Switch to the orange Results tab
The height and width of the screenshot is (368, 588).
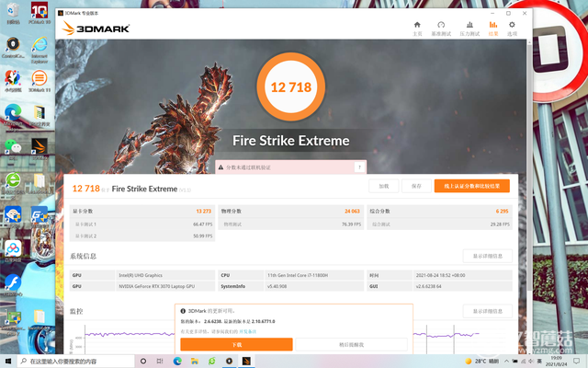pyautogui.click(x=493, y=29)
